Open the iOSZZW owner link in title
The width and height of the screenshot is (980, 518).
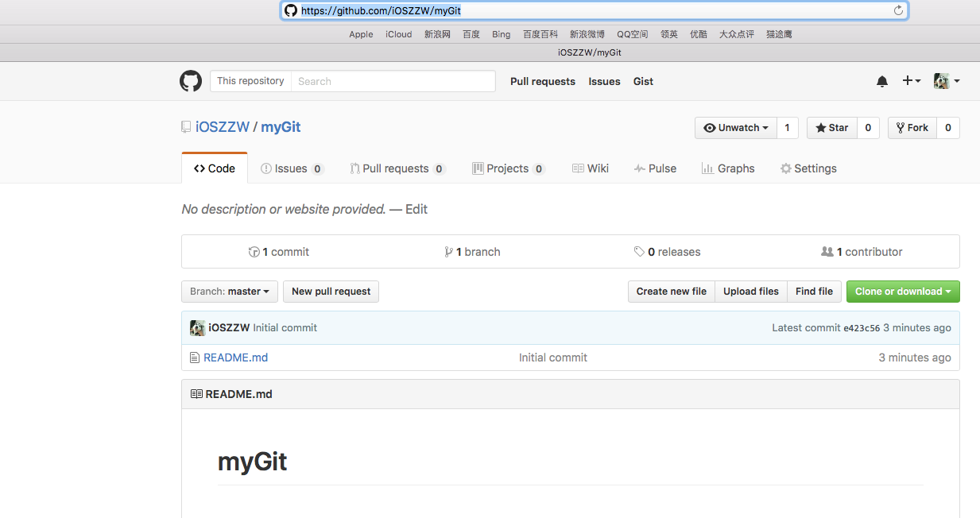[x=223, y=127]
